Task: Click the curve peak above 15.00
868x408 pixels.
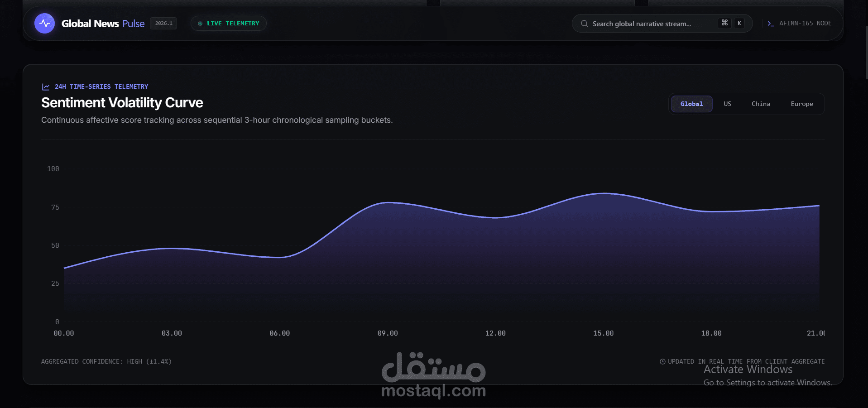Action: coord(604,193)
